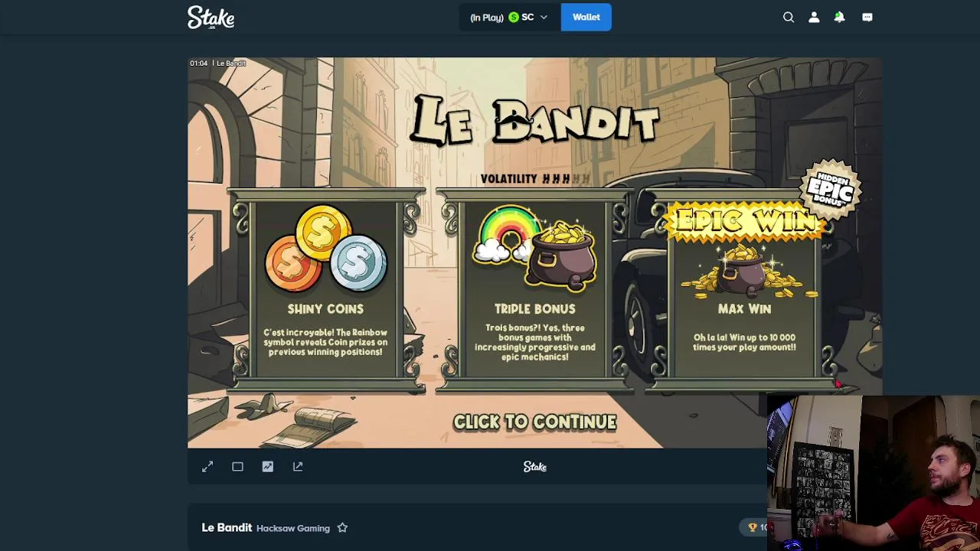Open the user profile icon

pos(814,17)
